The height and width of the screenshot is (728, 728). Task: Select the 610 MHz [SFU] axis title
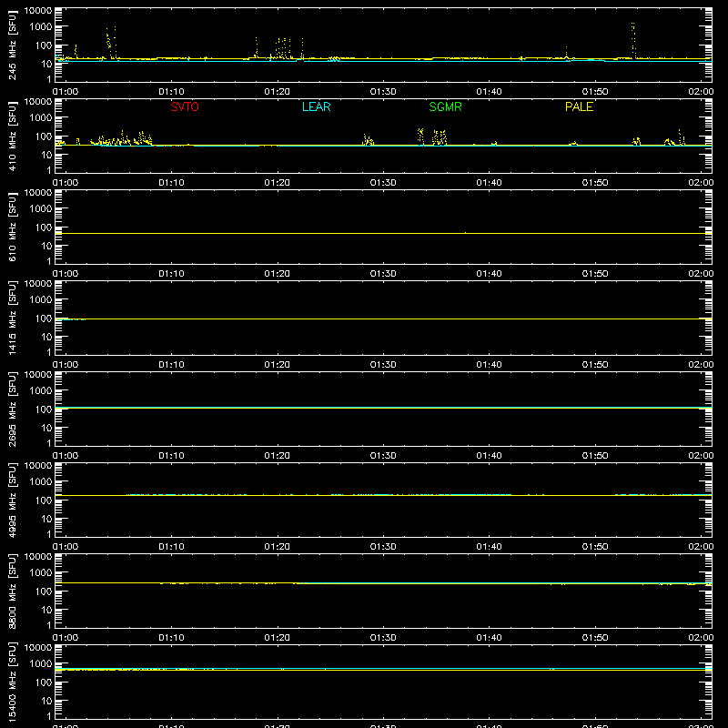12,227
